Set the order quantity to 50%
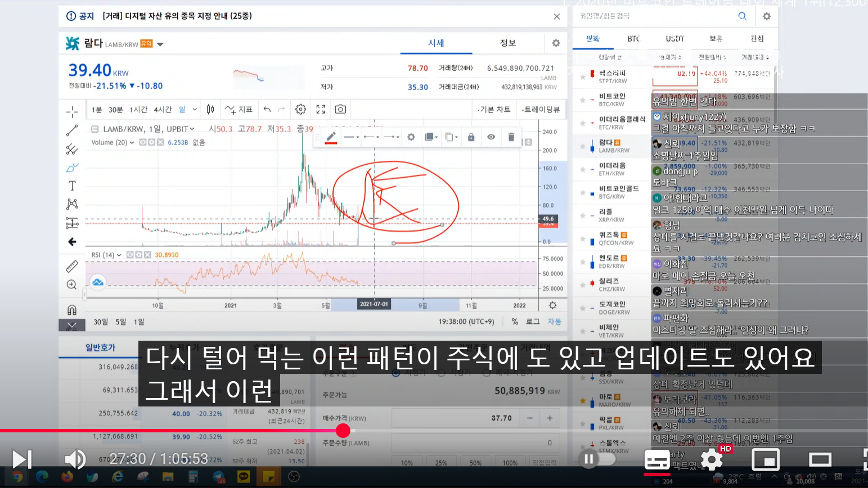 click(476, 463)
